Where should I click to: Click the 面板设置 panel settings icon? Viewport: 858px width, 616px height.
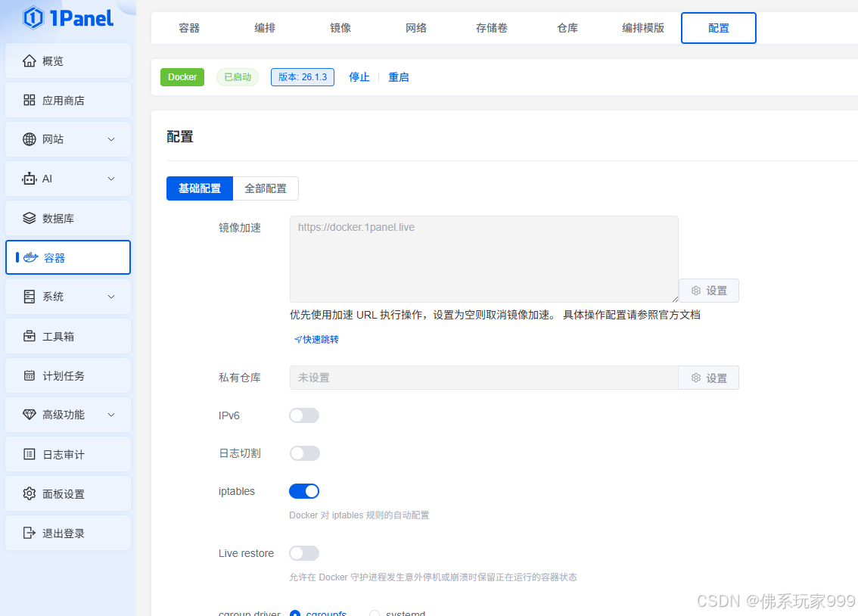pos(29,493)
